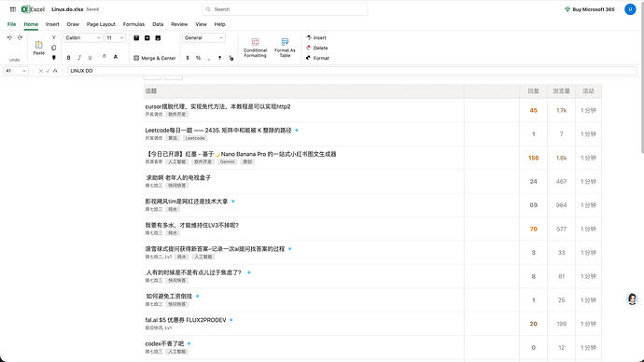644x362 pixels.
Task: Redo the last action
Action: [20, 37]
